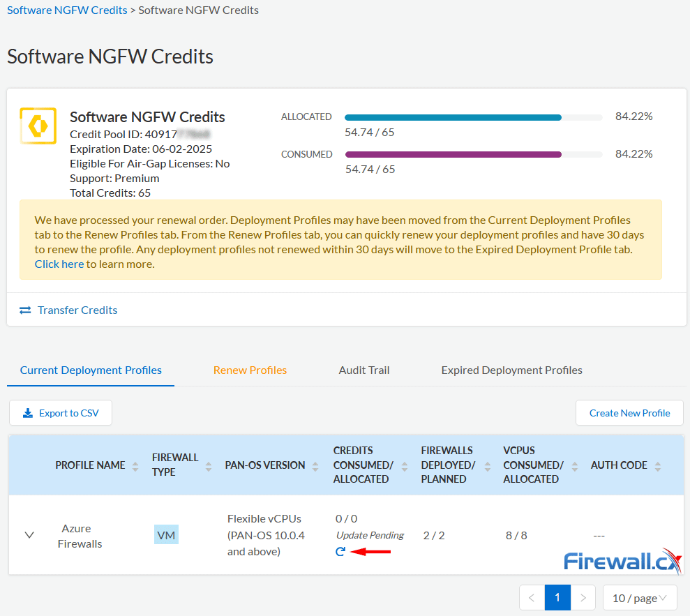Image resolution: width=690 pixels, height=616 pixels.
Task: Click the Consumed progress bar
Action: [474, 154]
